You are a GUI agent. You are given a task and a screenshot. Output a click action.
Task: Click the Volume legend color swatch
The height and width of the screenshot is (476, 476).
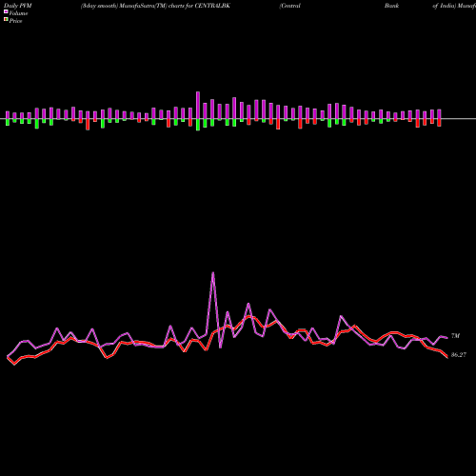6,11
